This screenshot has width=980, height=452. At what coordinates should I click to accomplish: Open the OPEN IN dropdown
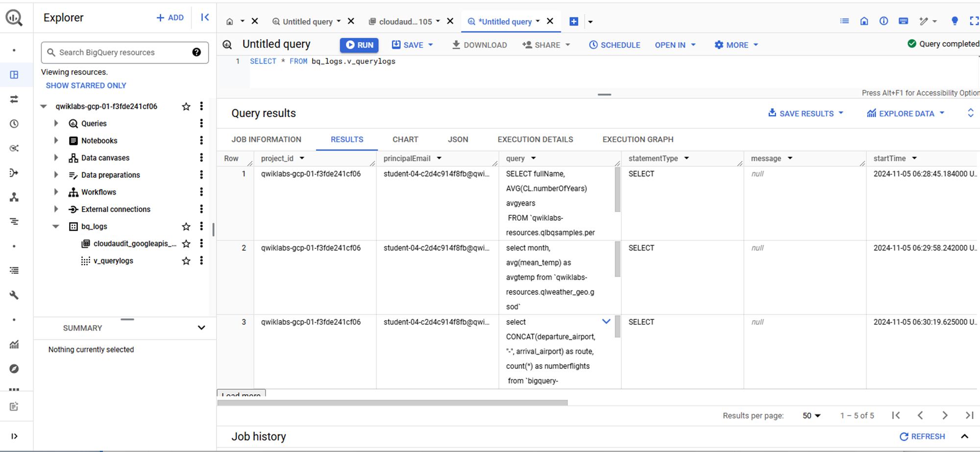[675, 45]
